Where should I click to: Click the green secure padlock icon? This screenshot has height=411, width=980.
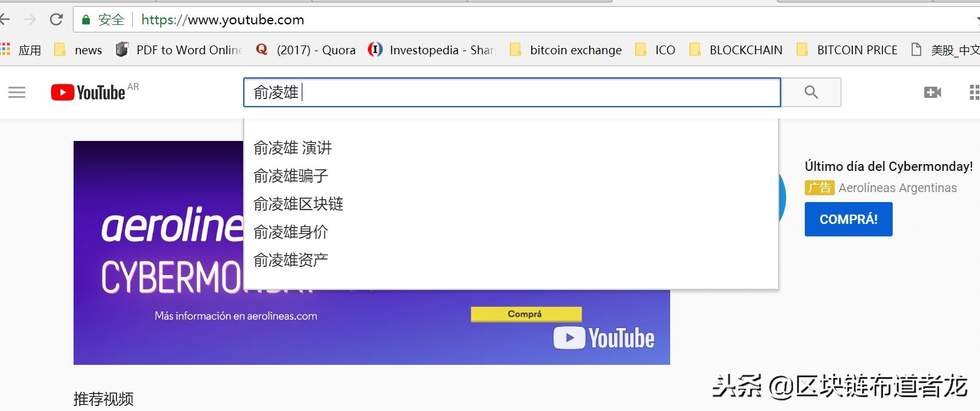click(86, 20)
